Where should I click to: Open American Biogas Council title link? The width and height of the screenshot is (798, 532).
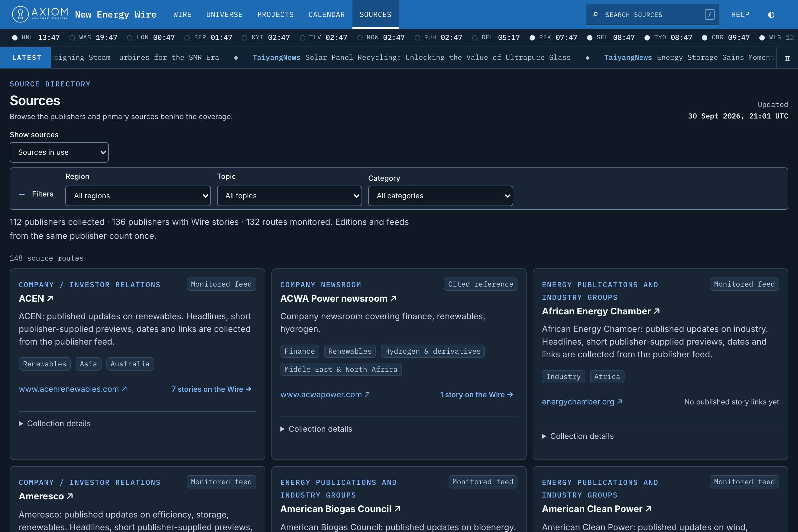340,509
